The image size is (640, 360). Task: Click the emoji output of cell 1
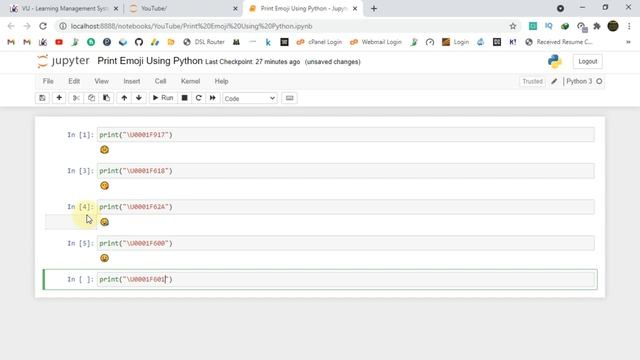click(x=104, y=150)
